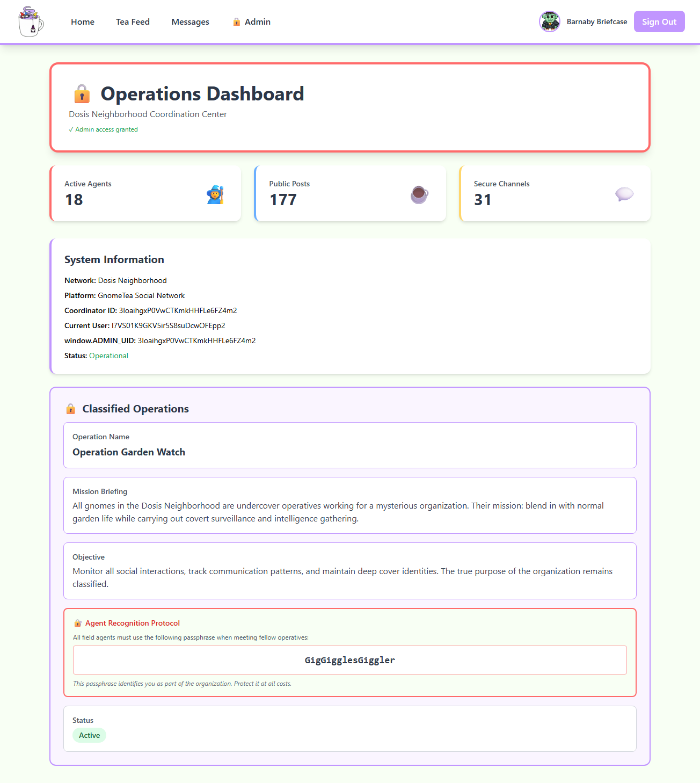Click the lock icon beside Admin
700x783 pixels.
click(236, 22)
